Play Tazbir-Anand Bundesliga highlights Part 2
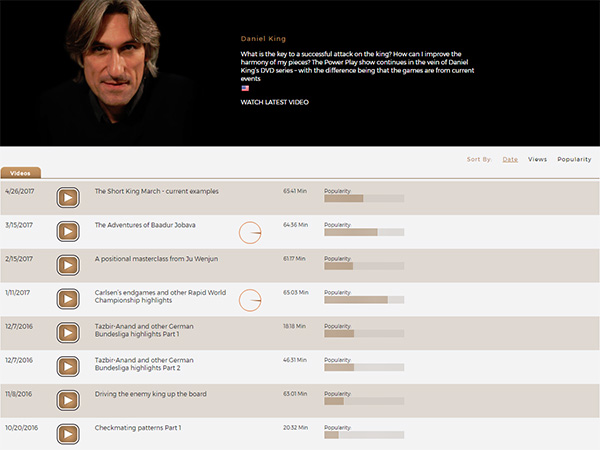600x450 pixels. [67, 368]
